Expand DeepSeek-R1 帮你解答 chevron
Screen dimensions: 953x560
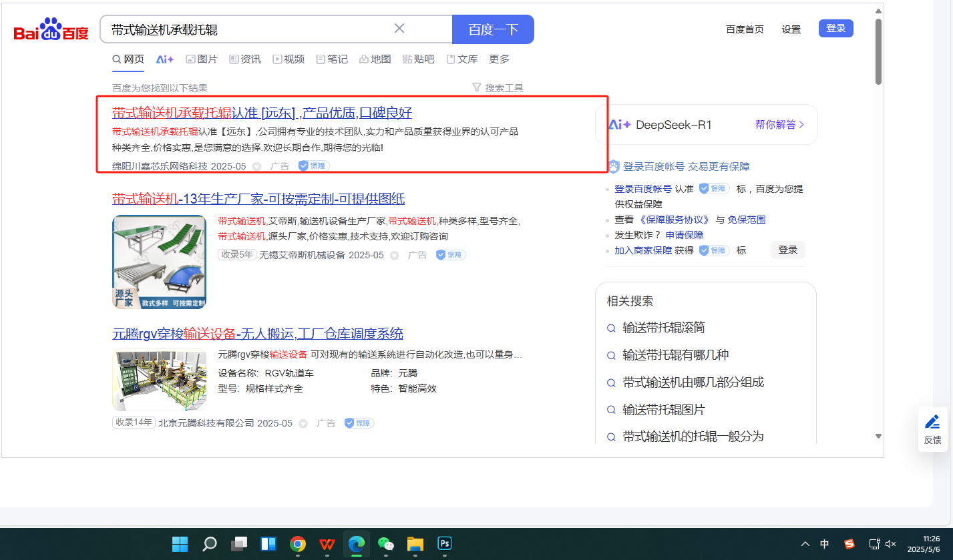(801, 125)
